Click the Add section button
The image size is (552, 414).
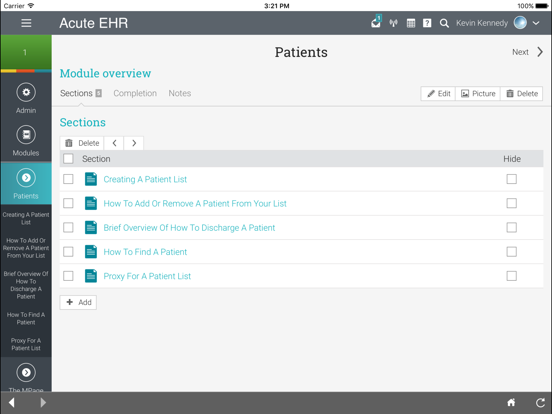tap(78, 302)
